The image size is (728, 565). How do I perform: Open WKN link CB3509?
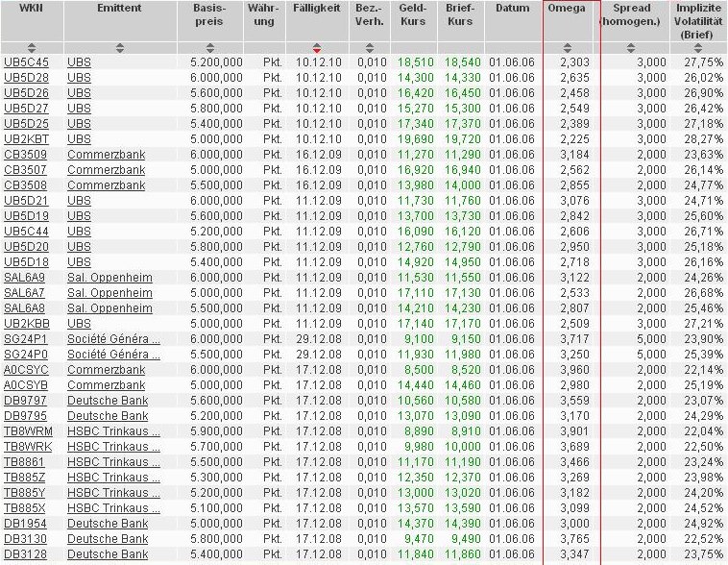(x=25, y=155)
